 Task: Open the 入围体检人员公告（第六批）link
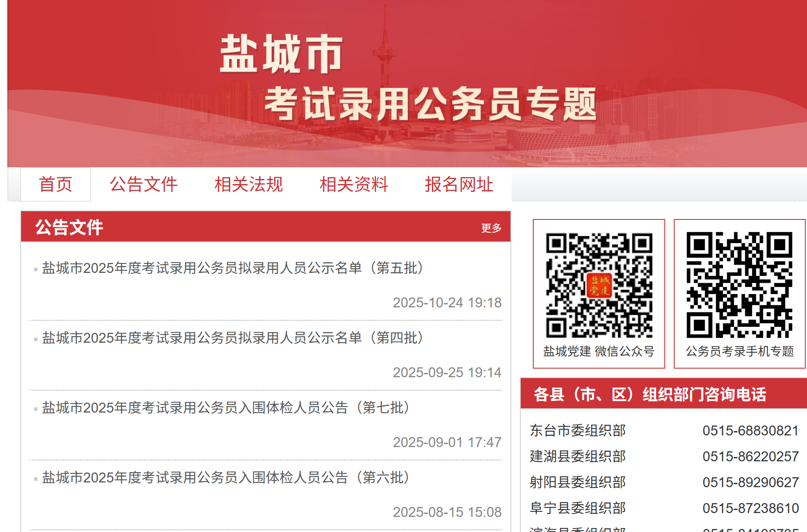pyautogui.click(x=226, y=478)
